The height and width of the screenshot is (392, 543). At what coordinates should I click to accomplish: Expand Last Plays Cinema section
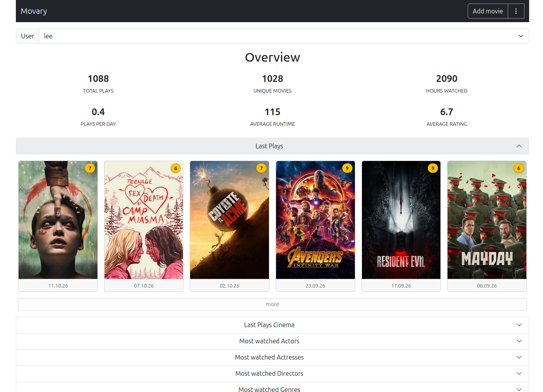(x=272, y=325)
